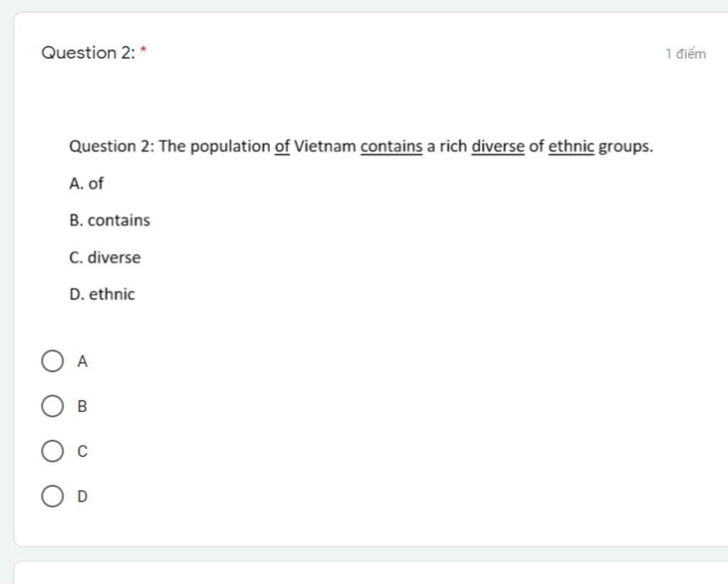
Task: Click underlined word 'diverse' in the sentence
Action: 498,146
